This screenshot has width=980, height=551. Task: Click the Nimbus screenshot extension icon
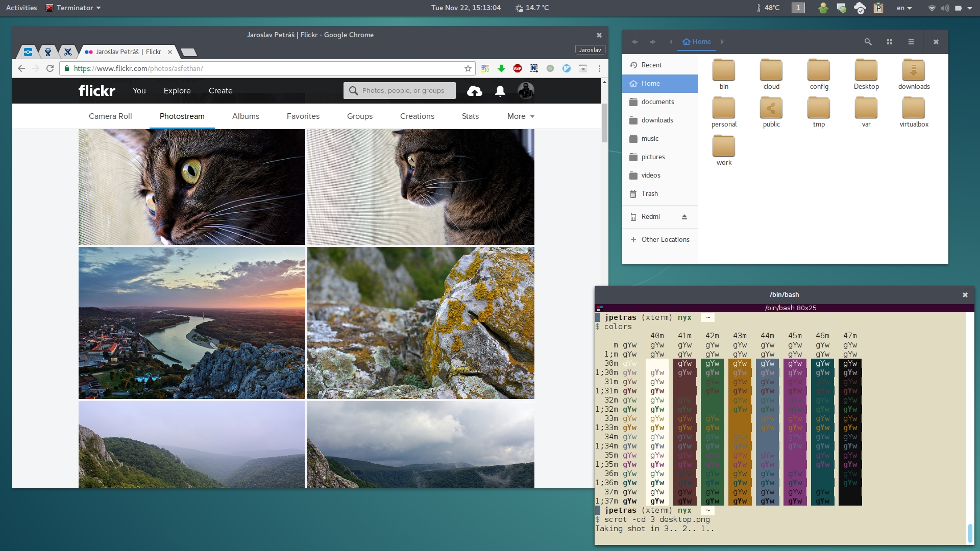(x=534, y=68)
